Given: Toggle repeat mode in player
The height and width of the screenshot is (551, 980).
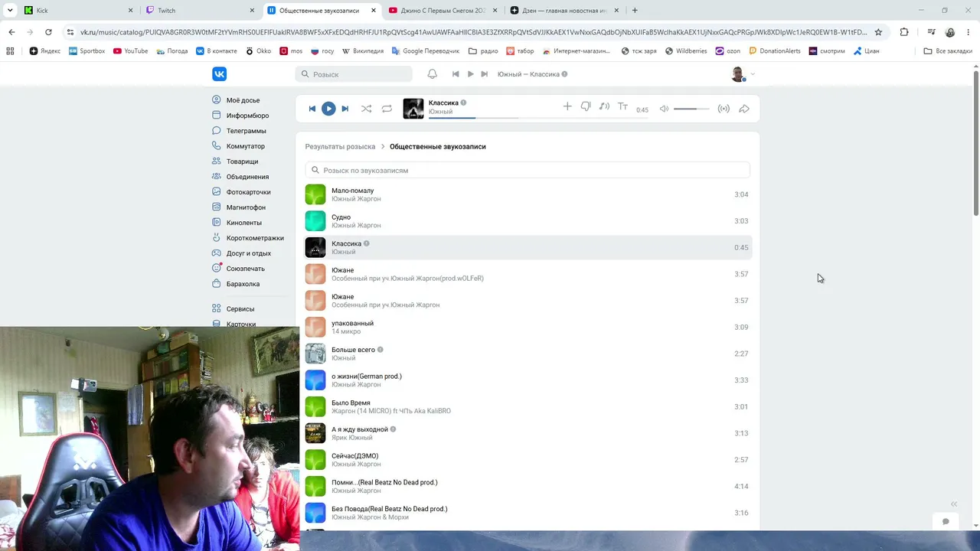Looking at the screenshot, I should [x=387, y=109].
